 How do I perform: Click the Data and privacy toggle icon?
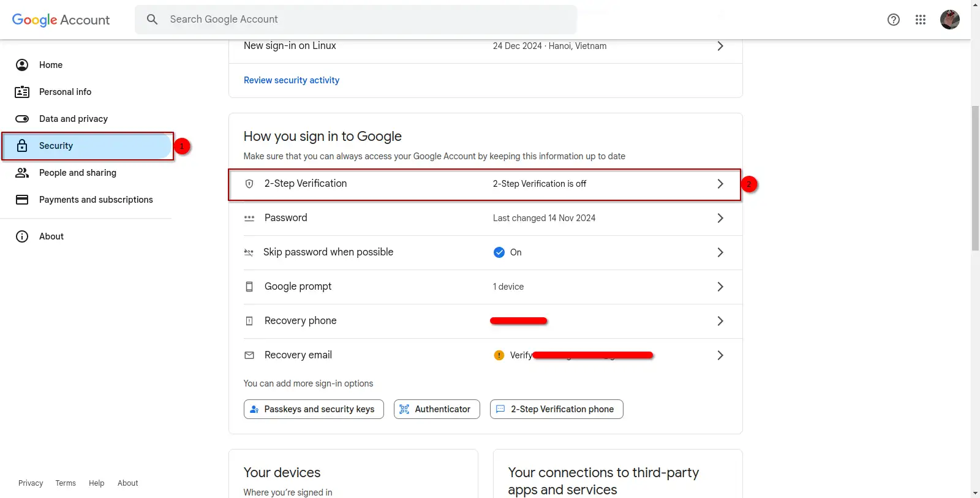(22, 119)
